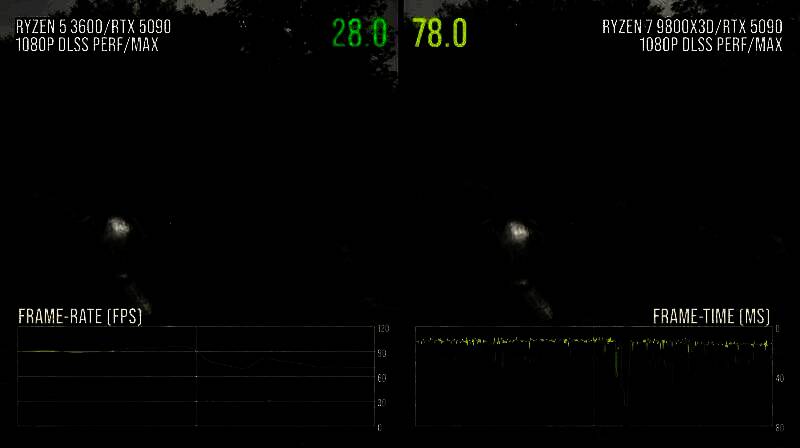The width and height of the screenshot is (800, 448).
Task: Click the yellow 78.0 FPS counter
Action: [x=439, y=34]
